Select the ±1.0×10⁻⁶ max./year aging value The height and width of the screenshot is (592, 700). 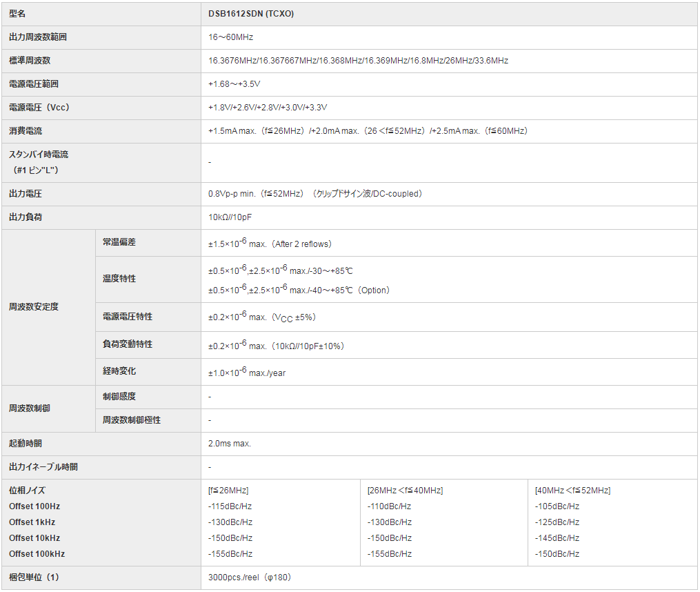247,373
